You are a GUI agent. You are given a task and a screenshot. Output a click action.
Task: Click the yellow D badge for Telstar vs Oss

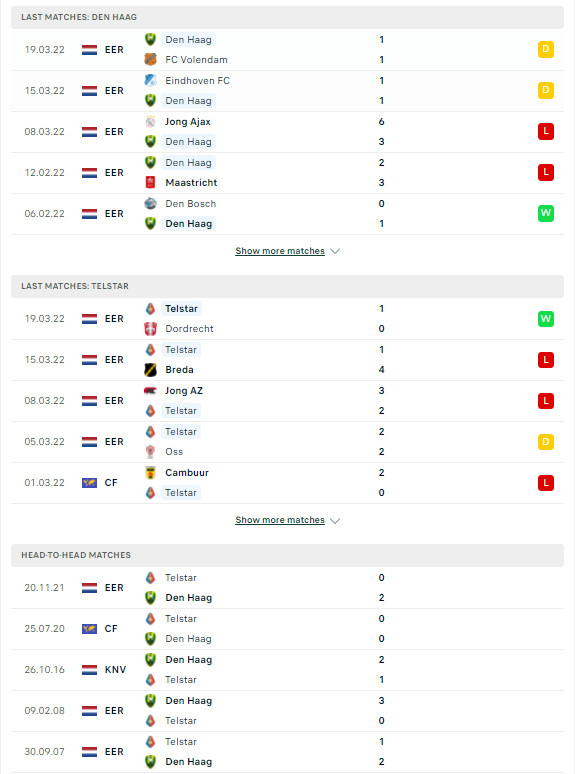coord(546,442)
